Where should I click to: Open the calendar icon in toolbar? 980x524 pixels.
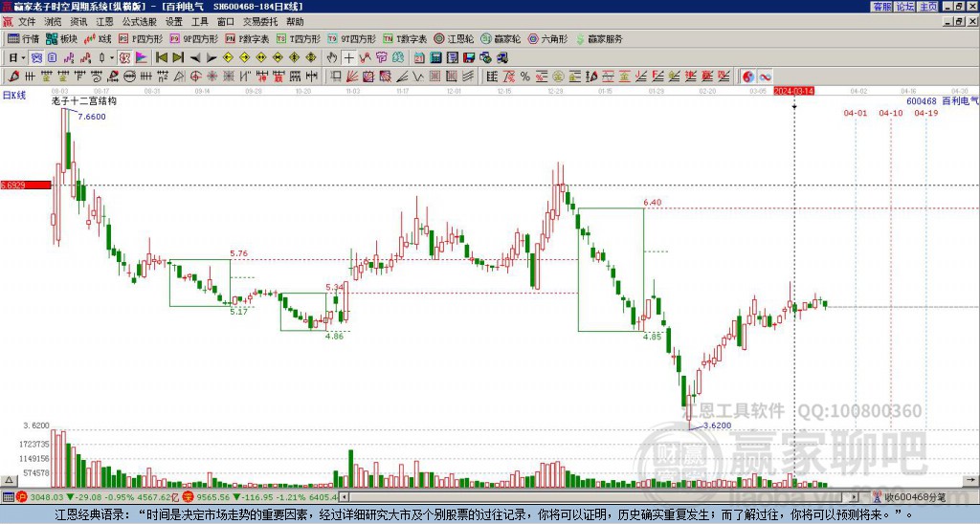(x=419, y=57)
